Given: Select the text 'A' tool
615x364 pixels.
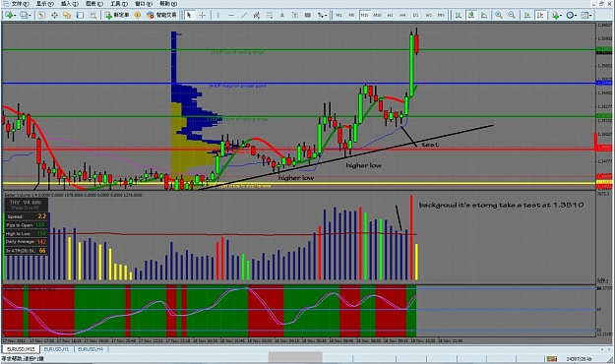Looking at the screenshot, I should 282,15.
